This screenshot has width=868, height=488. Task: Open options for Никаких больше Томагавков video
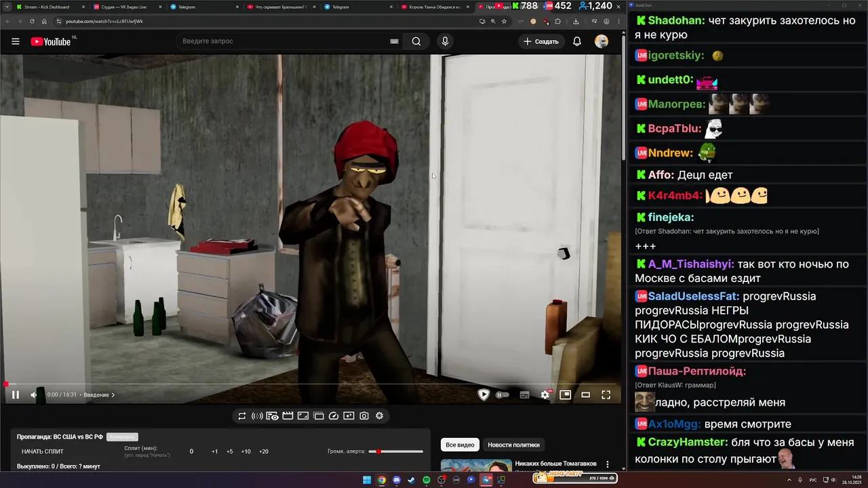(608, 464)
